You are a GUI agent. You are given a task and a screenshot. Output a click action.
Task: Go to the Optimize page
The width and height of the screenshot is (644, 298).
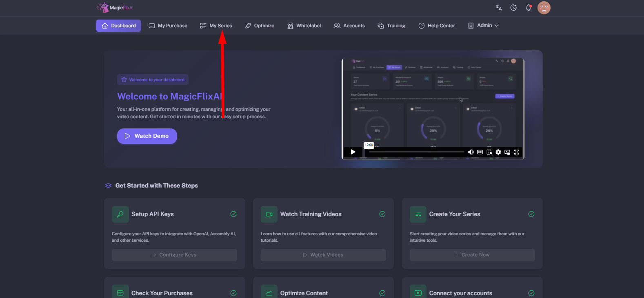tap(260, 26)
